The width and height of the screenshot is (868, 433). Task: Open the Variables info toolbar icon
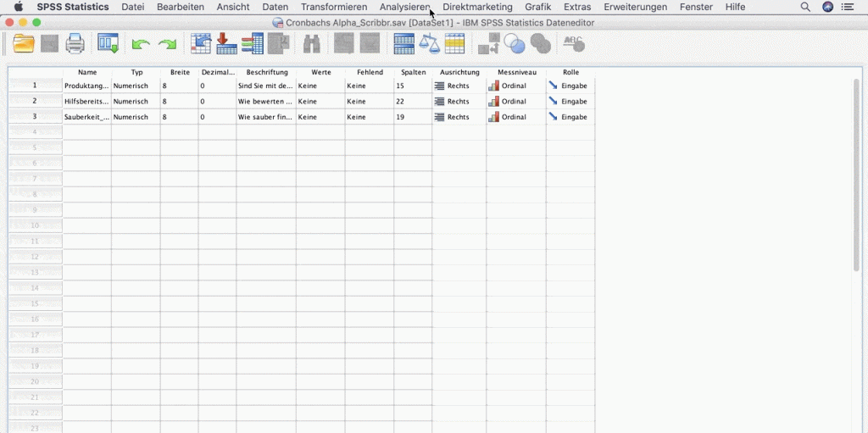click(253, 44)
